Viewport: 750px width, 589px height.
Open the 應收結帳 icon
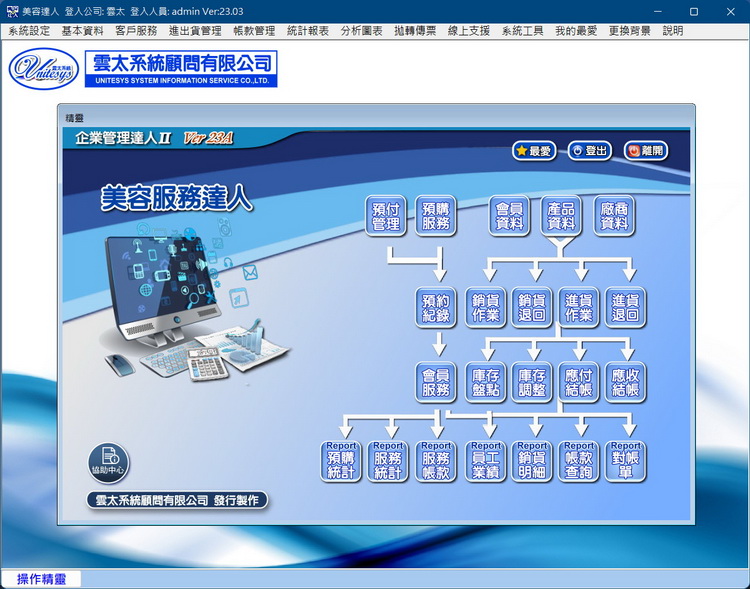[625, 382]
